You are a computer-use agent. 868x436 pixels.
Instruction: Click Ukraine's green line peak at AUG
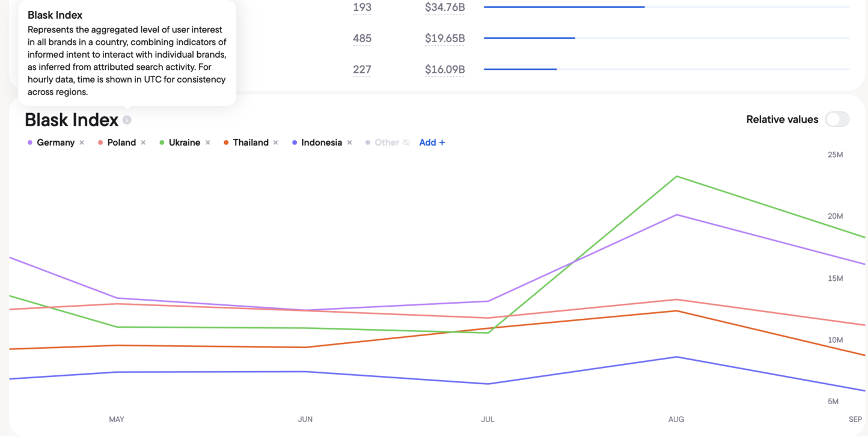click(x=677, y=176)
